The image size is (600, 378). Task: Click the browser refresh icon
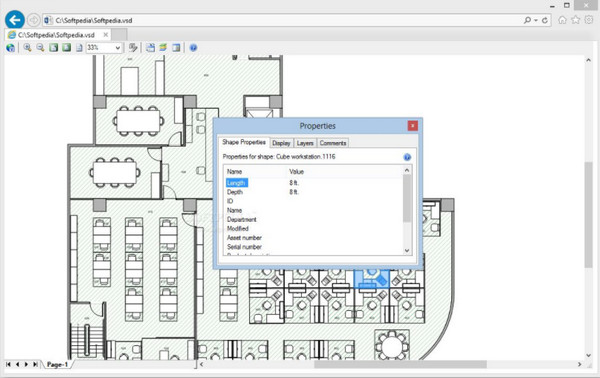tap(545, 20)
